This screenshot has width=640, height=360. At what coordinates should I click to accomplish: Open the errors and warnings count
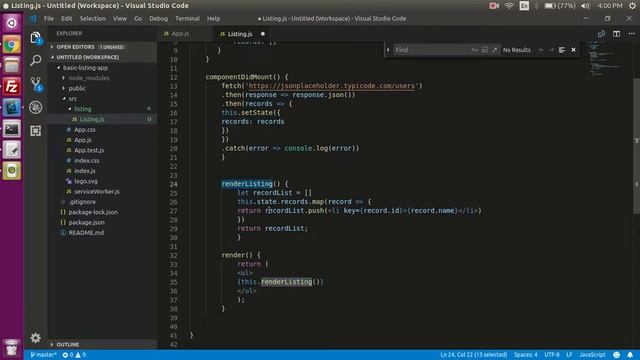(74, 355)
